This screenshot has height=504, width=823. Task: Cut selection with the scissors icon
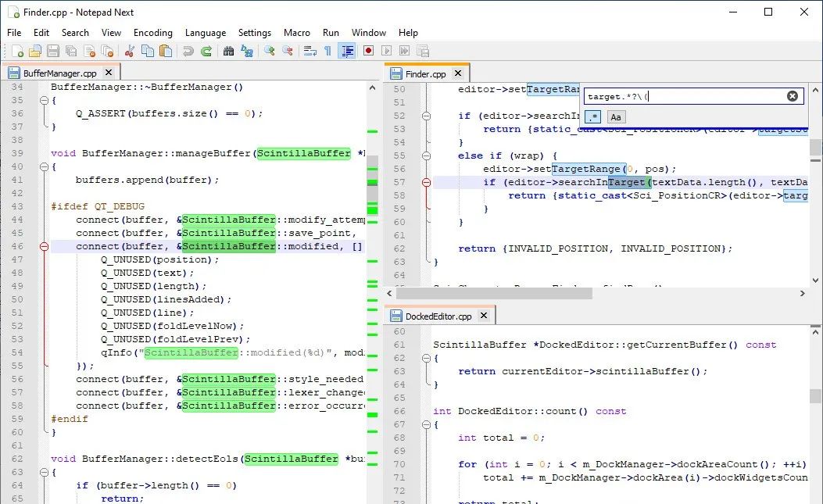coord(129,51)
